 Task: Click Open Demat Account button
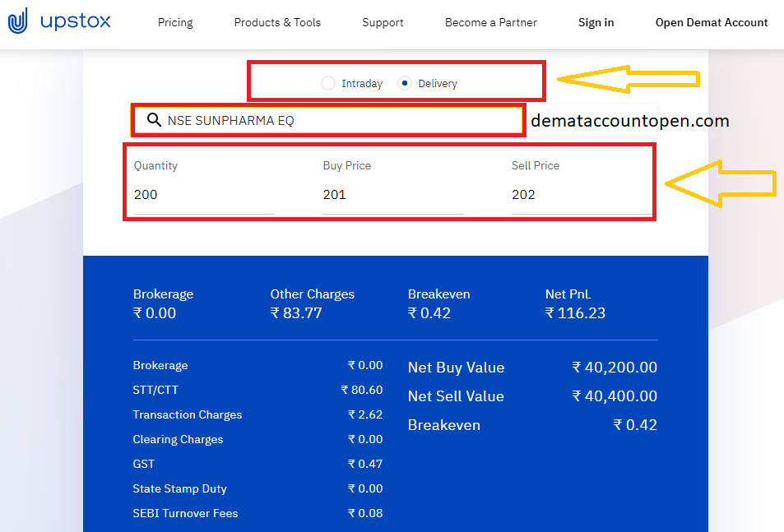[712, 22]
